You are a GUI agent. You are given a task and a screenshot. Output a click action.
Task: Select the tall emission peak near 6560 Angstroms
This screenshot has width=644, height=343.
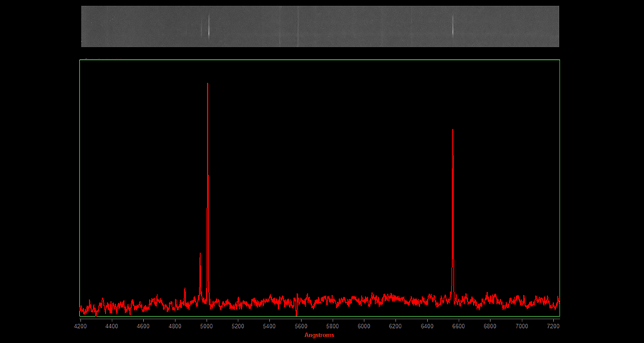[x=453, y=132]
